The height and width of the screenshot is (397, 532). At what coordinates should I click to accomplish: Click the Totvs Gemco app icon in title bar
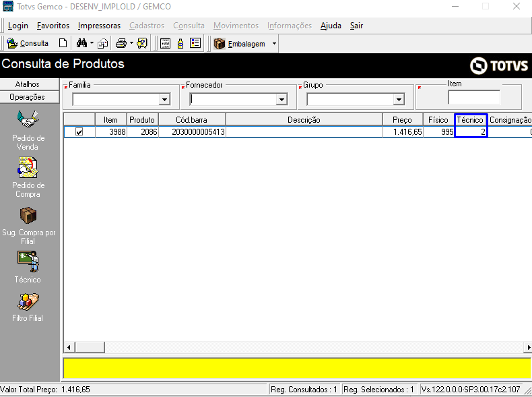click(8, 6)
